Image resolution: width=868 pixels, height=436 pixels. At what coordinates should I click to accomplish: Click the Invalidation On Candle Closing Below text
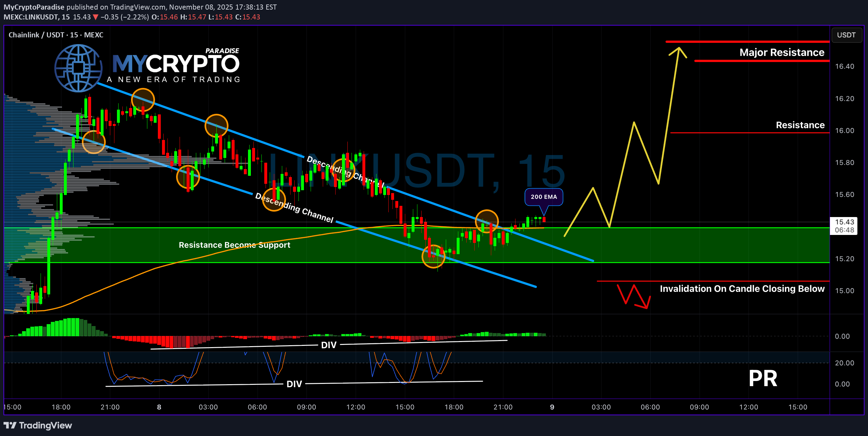742,289
